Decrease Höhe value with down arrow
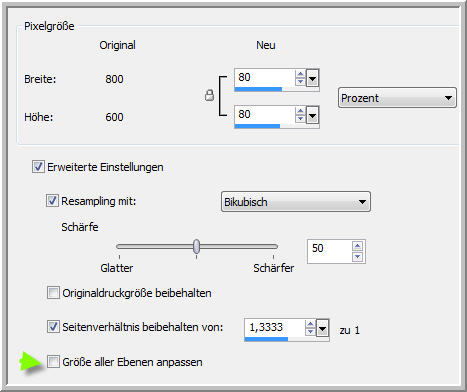Viewport: 467px width, 392px height. [x=300, y=119]
